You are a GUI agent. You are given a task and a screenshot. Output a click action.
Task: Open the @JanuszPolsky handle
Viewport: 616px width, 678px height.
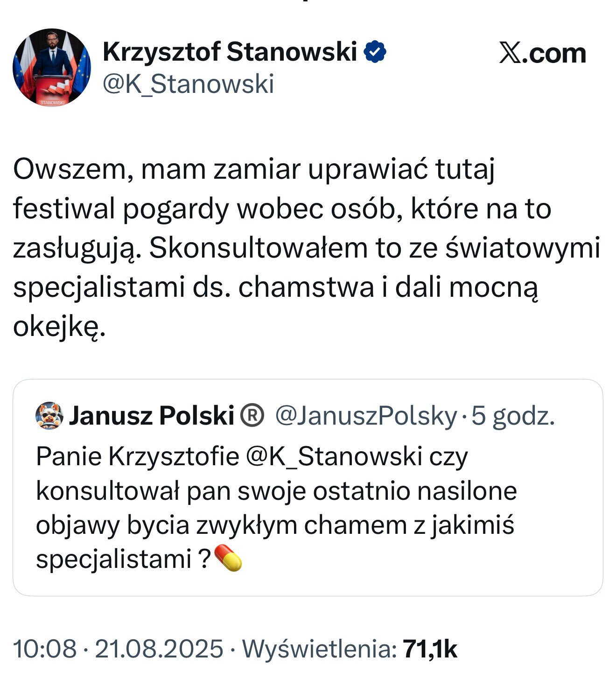tap(366, 415)
